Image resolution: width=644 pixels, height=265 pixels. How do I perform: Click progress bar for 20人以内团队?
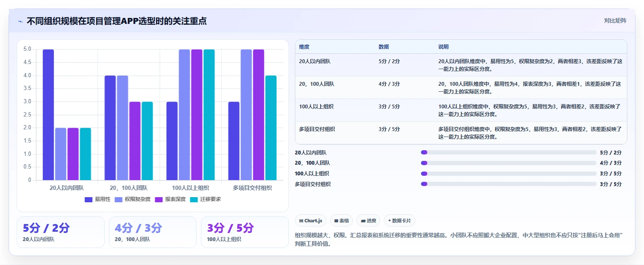tap(509, 152)
